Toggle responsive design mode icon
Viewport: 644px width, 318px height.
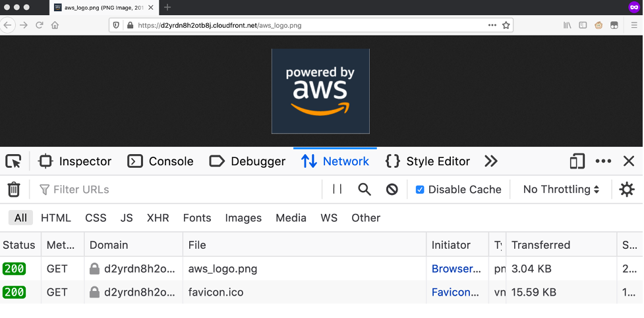[x=577, y=161]
